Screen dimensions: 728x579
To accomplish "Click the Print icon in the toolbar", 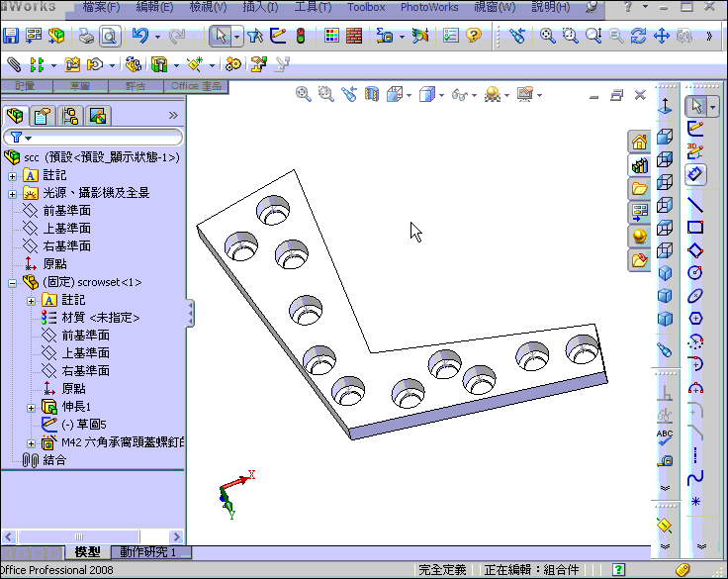I will click(86, 36).
